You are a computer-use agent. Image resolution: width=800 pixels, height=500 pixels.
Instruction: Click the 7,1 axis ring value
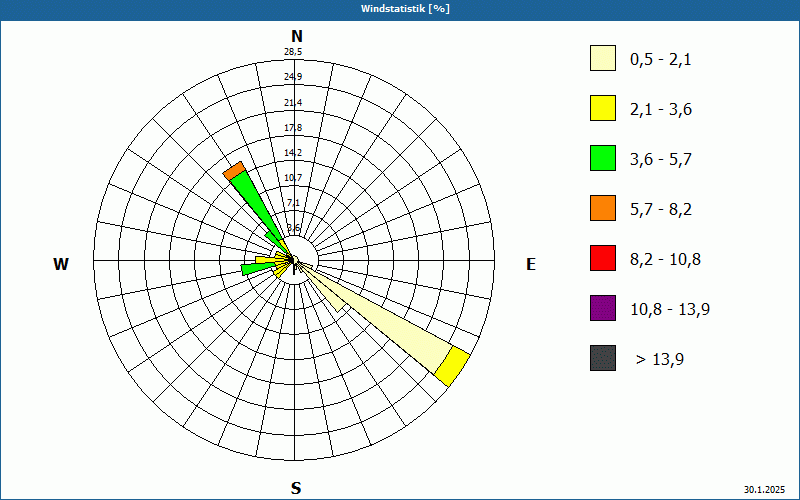tap(293, 203)
